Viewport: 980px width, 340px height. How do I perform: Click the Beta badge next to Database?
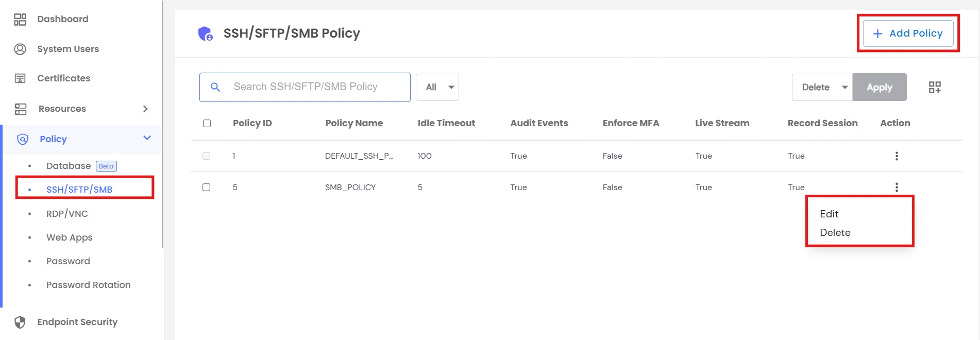tap(106, 166)
